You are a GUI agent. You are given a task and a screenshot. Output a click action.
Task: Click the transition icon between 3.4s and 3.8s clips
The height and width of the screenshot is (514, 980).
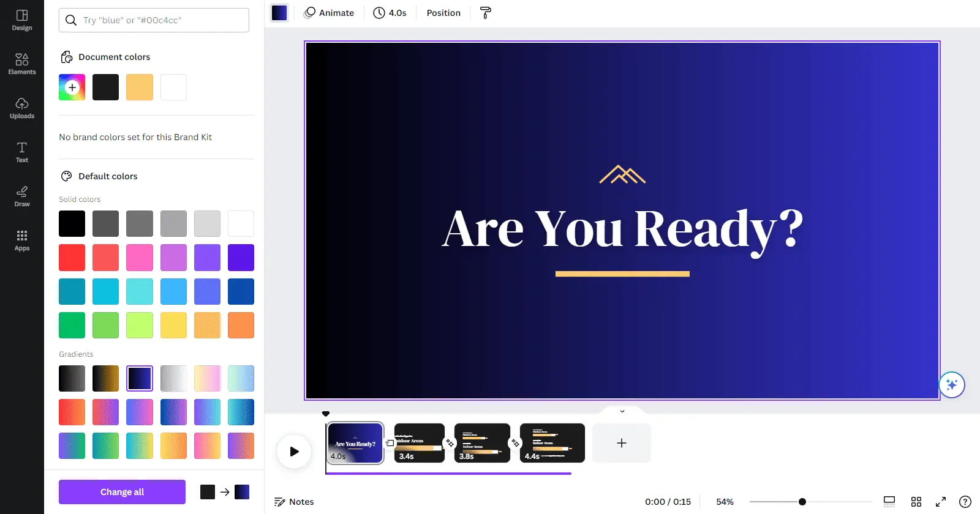point(450,443)
